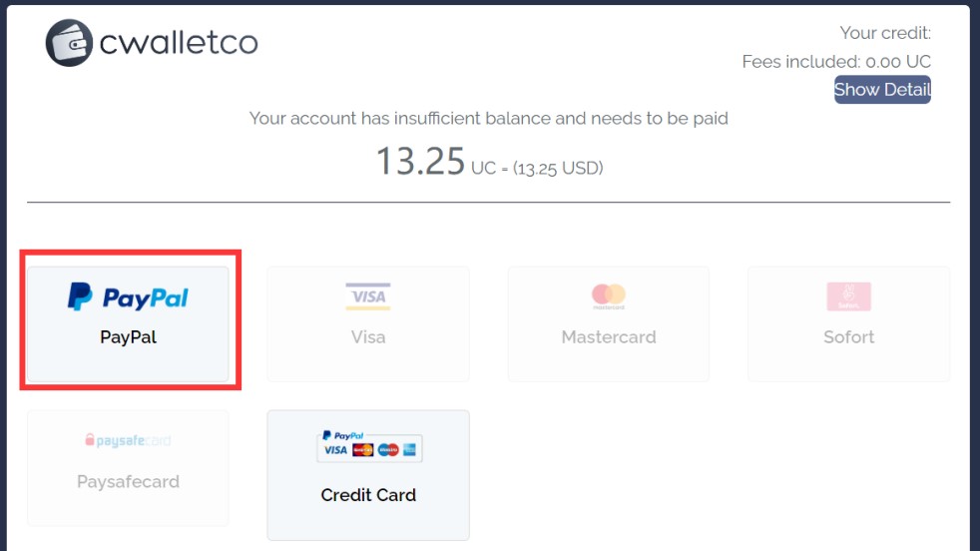Select the PayPal payment option label

tap(128, 337)
